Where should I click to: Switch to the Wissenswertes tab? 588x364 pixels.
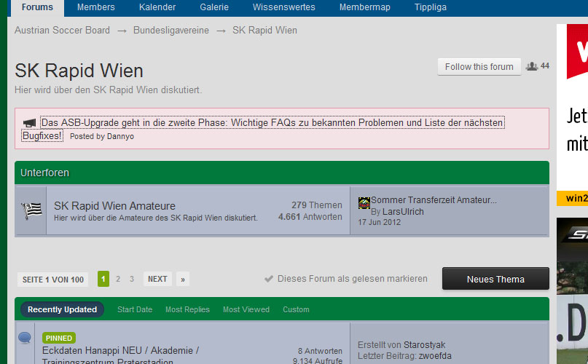[x=284, y=7]
